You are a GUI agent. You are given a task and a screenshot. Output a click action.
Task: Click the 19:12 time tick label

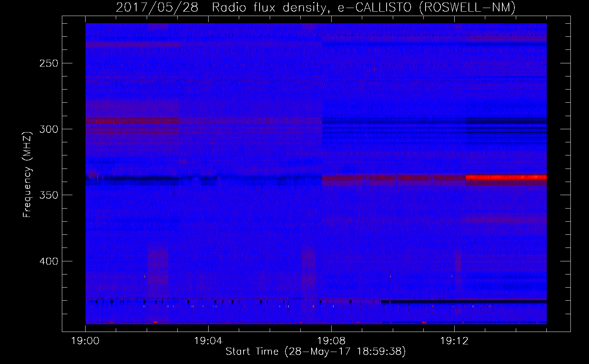tap(454, 341)
